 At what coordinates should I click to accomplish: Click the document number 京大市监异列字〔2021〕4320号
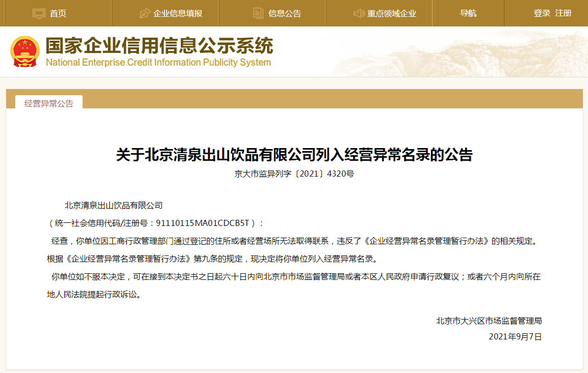294,174
